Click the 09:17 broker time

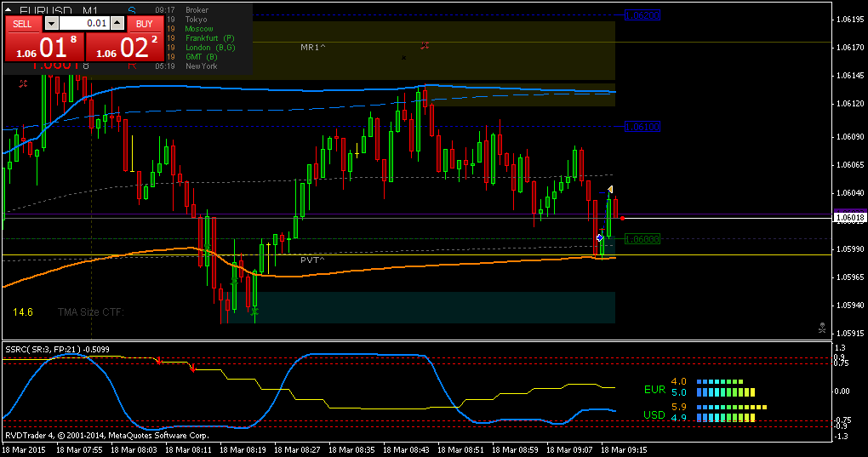165,10
